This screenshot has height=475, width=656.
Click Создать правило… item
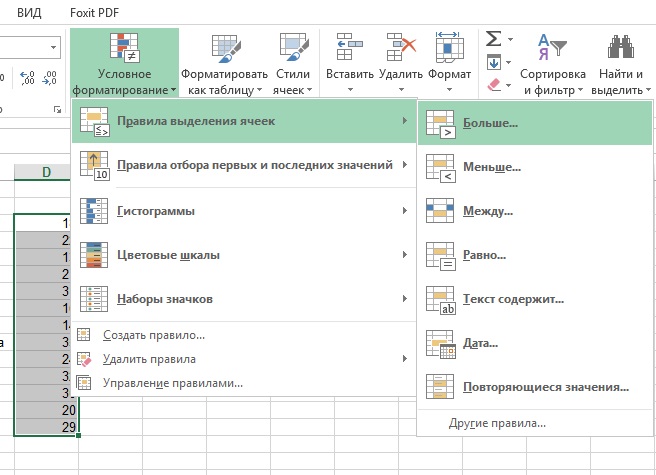[244, 335]
